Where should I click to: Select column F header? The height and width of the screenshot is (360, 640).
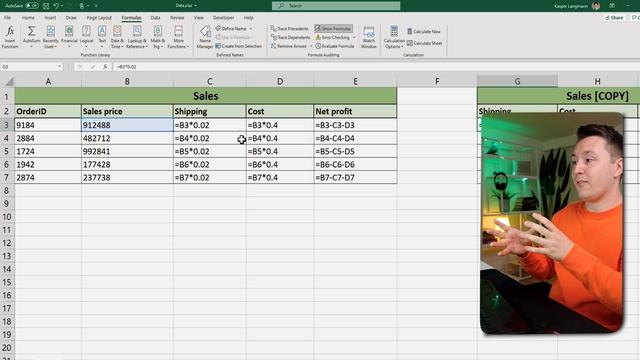point(437,82)
